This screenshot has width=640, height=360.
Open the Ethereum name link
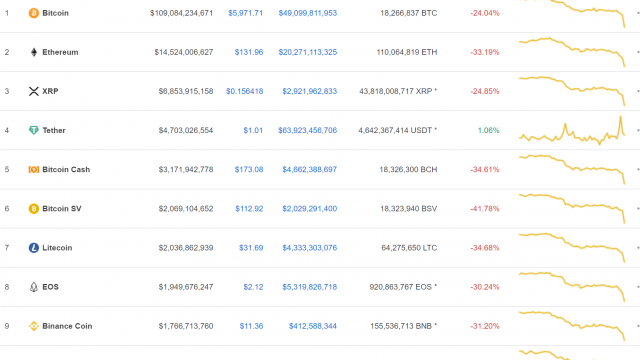click(x=60, y=52)
